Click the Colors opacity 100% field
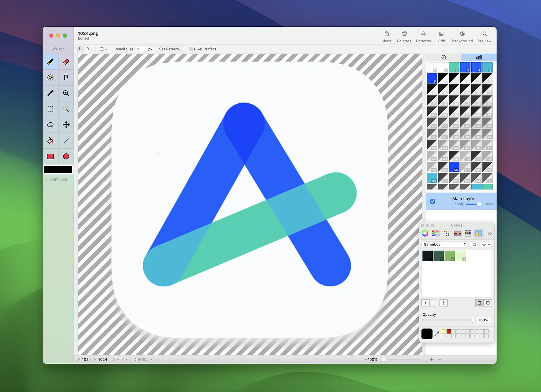 [483, 320]
